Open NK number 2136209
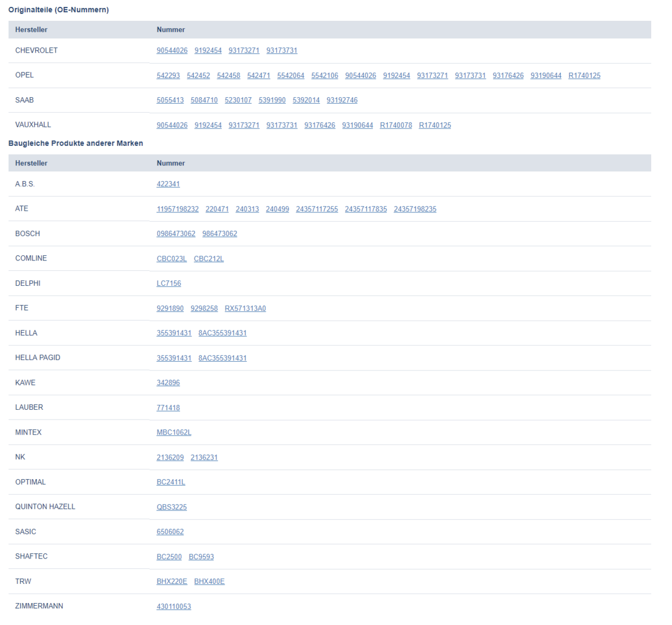 [x=170, y=458]
